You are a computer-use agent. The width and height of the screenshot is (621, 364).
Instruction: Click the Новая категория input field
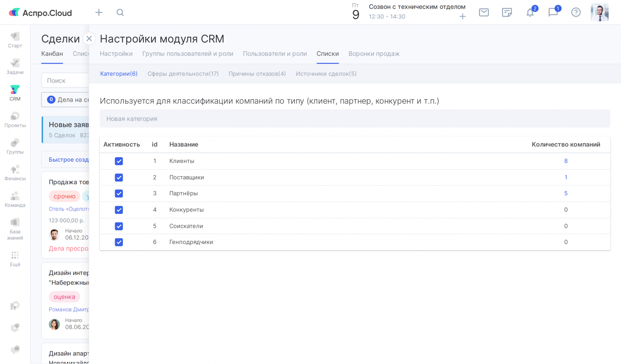(354, 119)
